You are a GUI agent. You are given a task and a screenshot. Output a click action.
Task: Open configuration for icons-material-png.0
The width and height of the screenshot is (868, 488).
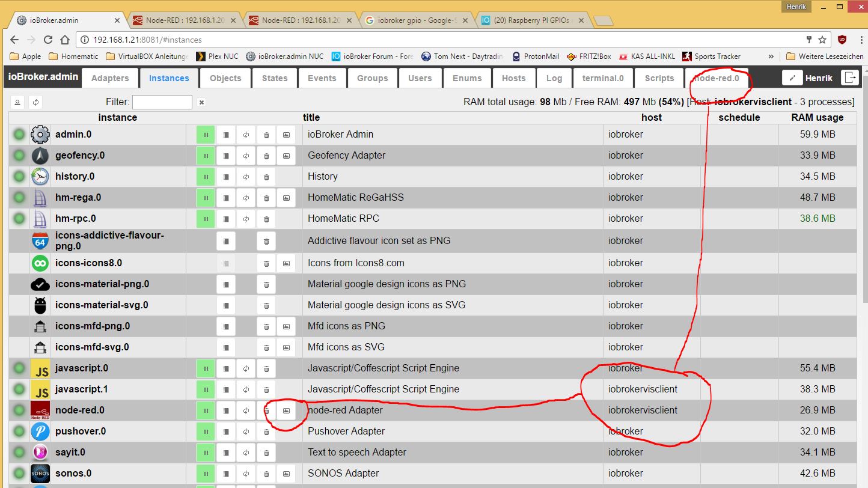226,284
